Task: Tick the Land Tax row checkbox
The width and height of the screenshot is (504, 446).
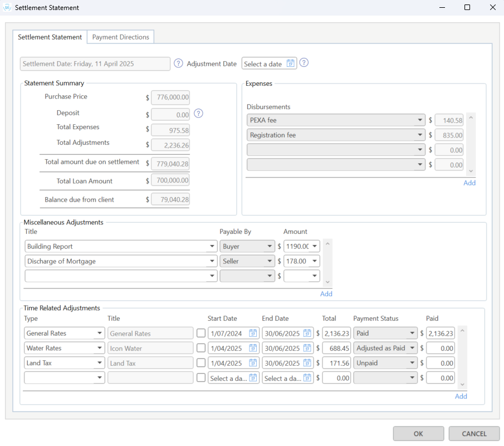Action: (x=201, y=363)
